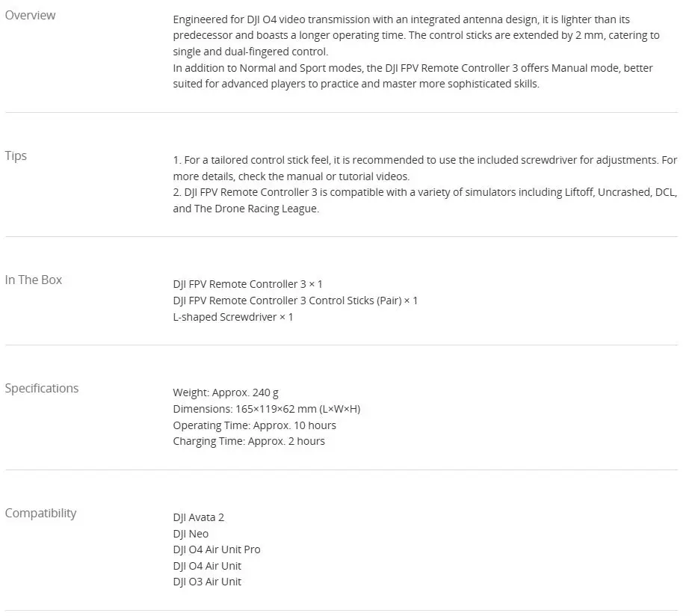
Task: Select the Operating Time 10 hours line
Action: (254, 425)
